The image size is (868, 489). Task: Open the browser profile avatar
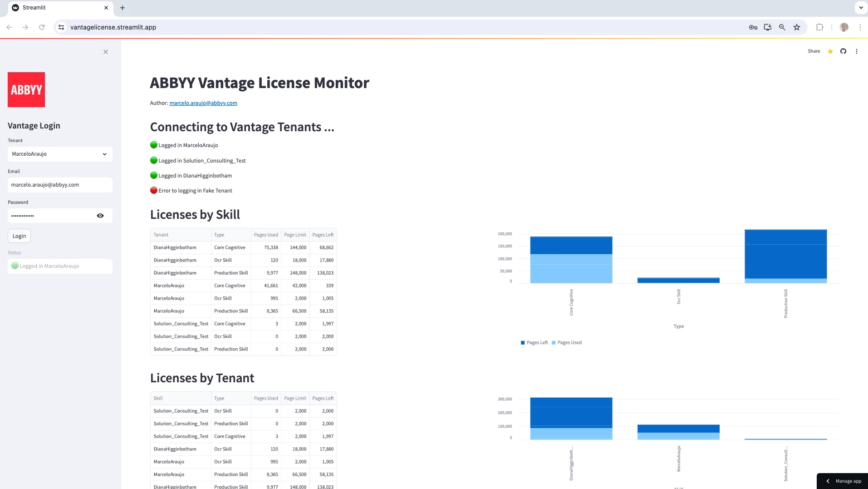(844, 27)
